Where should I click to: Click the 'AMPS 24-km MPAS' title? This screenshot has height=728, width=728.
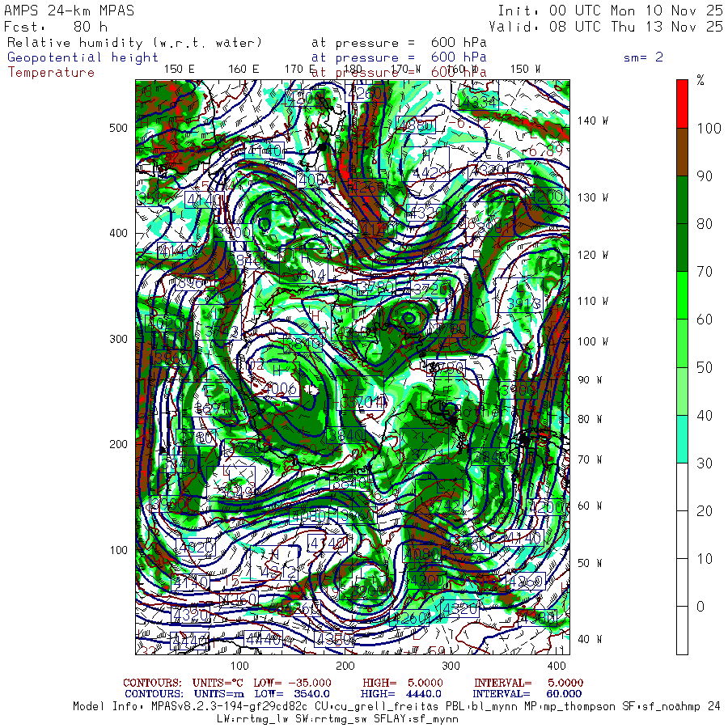tap(70, 11)
